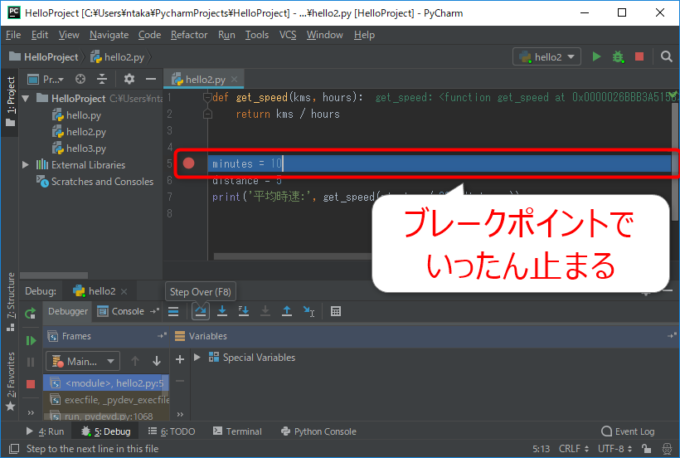The image size is (680, 458).
Task: Expand External Libraries node
Action: [x=26, y=165]
